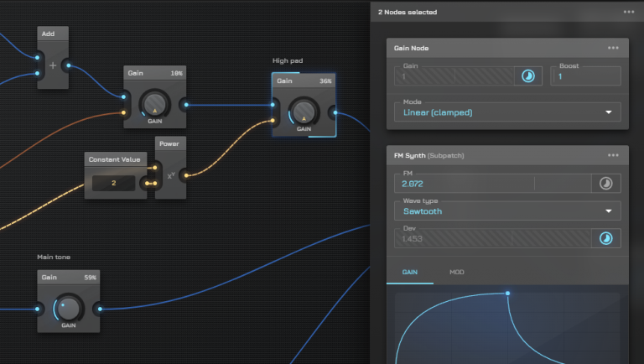Click the knob on the Main tone Gain node
Image resolution: width=644 pixels, height=364 pixels.
pos(69,308)
